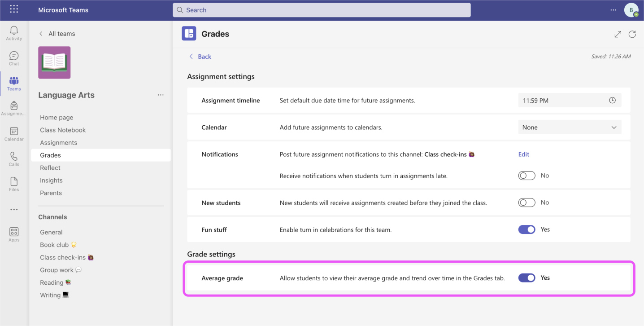Open the Class Notebook menu item

[x=63, y=130]
